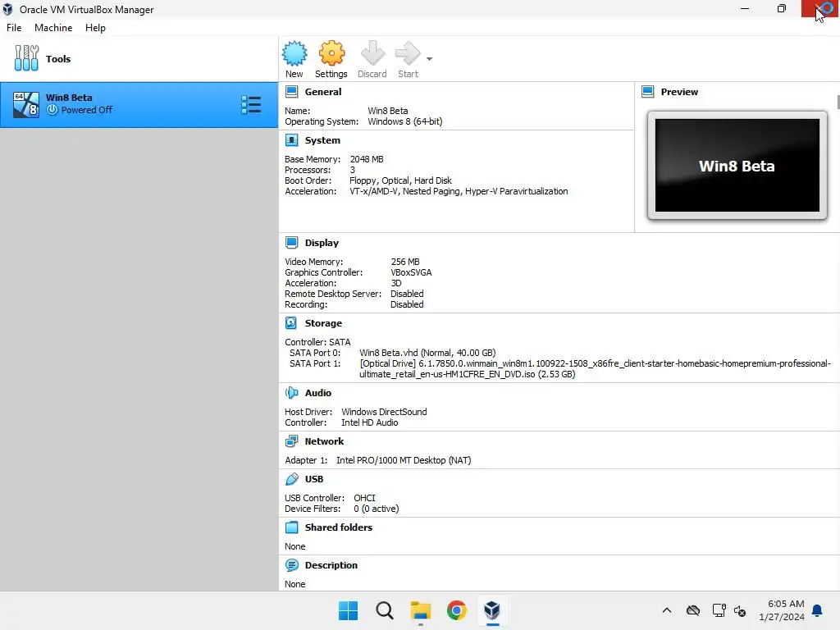Click the Display section monitor icon
This screenshot has width=840, height=630.
291,243
